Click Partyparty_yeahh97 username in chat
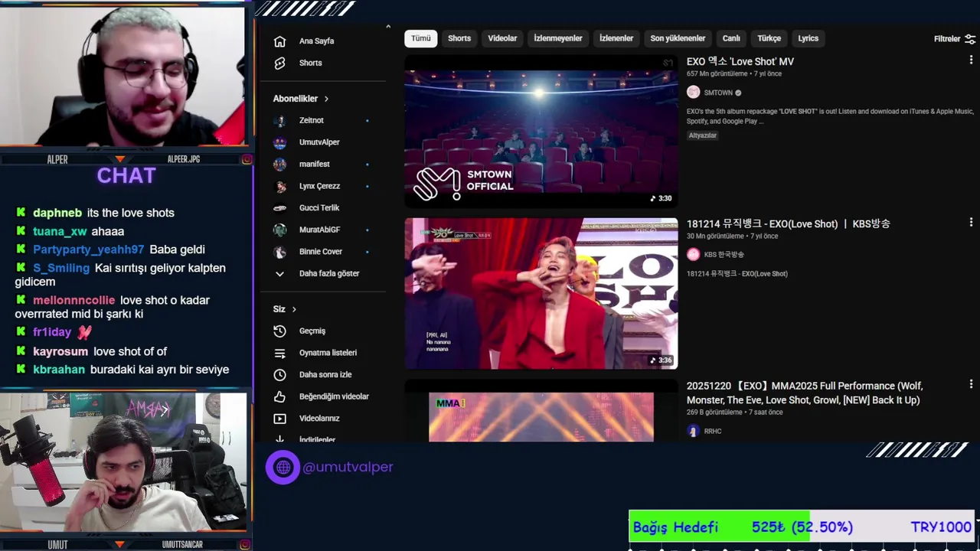The width and height of the screenshot is (980, 551). point(89,249)
